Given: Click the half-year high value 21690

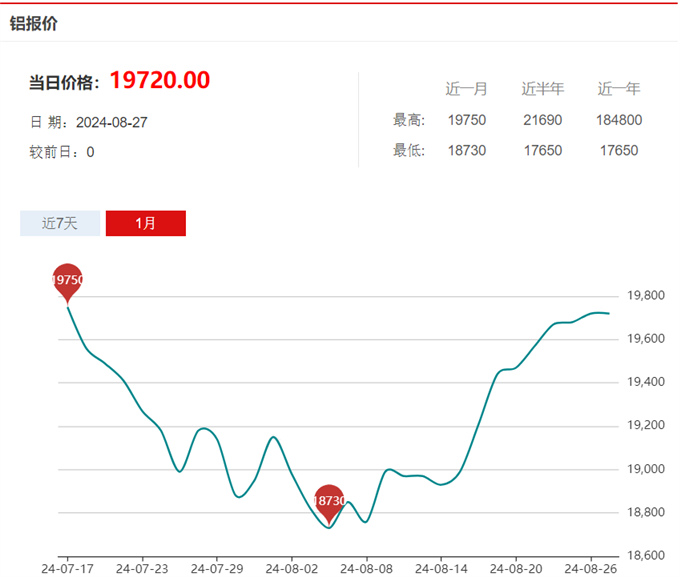Looking at the screenshot, I should 542,120.
